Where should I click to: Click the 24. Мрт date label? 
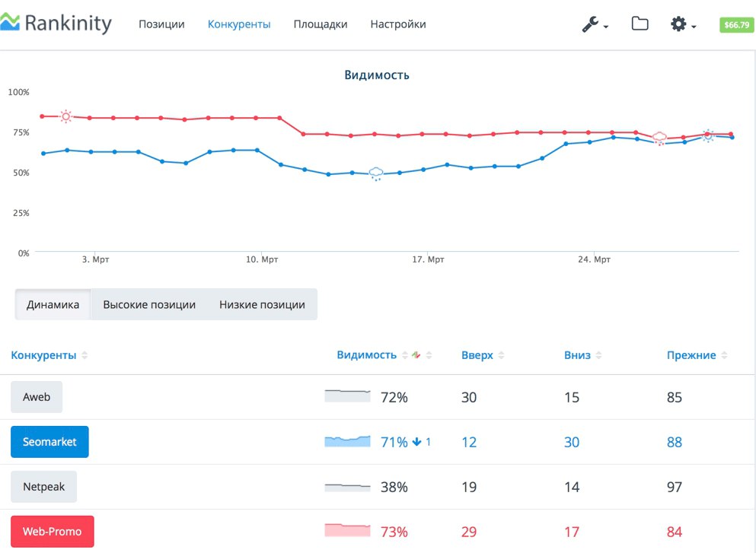point(594,259)
